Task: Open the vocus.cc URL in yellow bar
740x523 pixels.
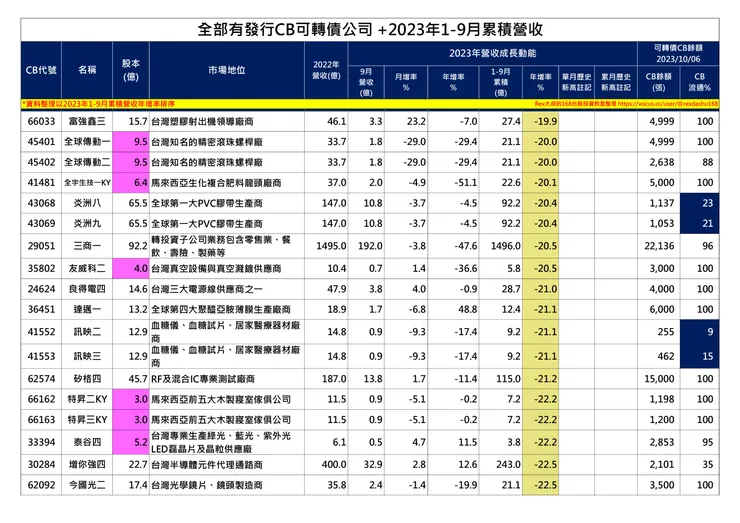Action: click(668, 104)
